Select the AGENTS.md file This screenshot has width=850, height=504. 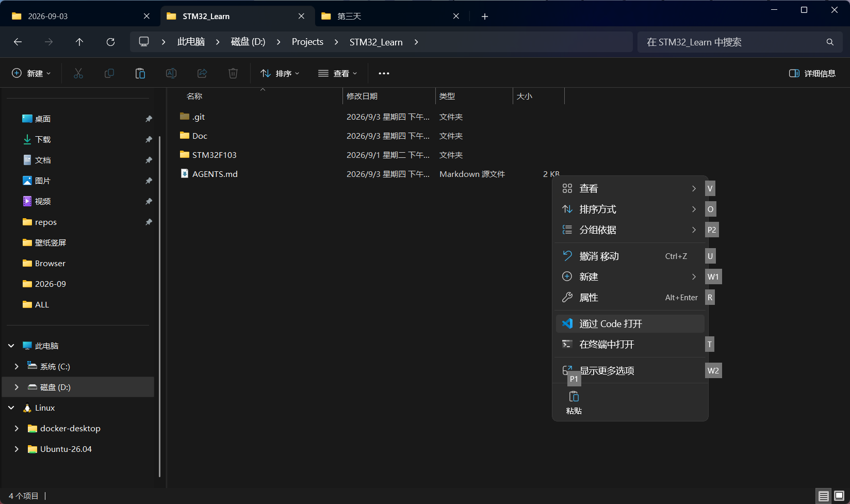click(x=215, y=174)
